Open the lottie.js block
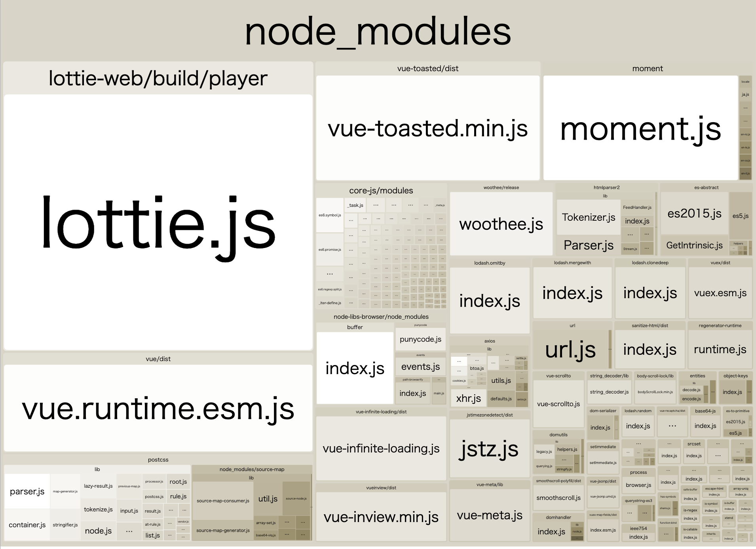The width and height of the screenshot is (756, 549). pos(158,222)
